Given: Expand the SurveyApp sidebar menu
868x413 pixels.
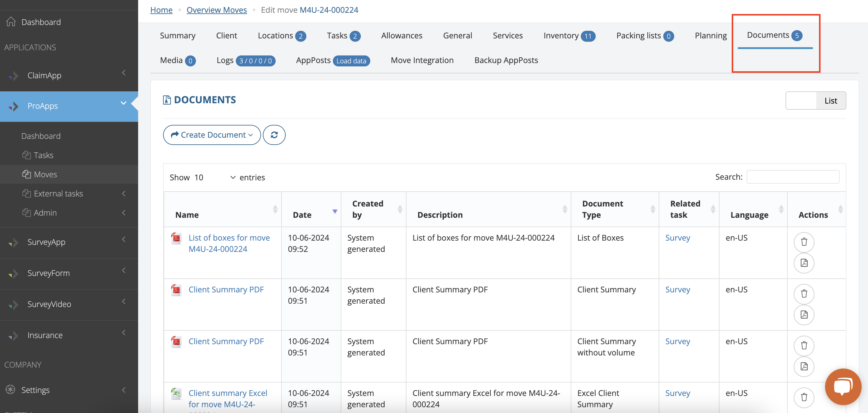Looking at the screenshot, I should click(124, 239).
